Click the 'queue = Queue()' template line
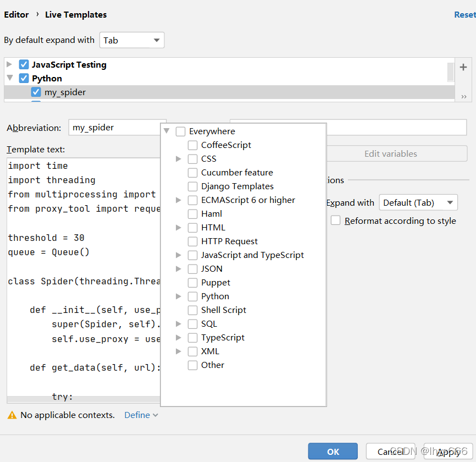This screenshot has width=476, height=462. click(48, 252)
